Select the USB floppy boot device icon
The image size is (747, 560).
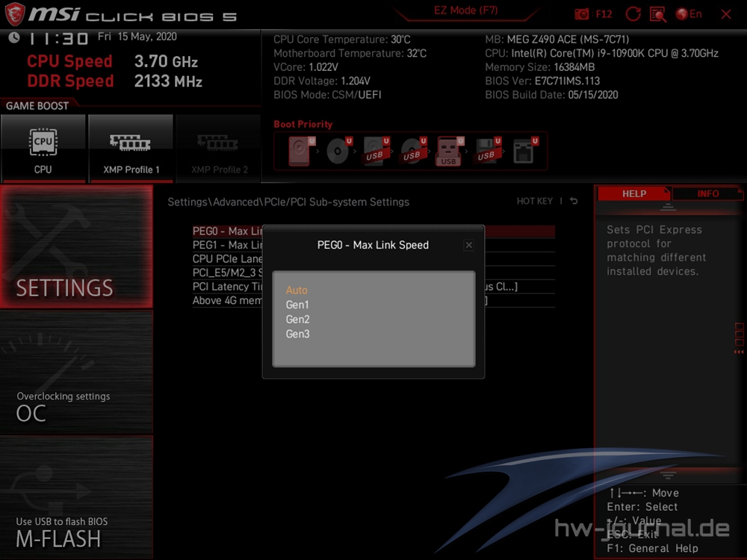[x=487, y=151]
